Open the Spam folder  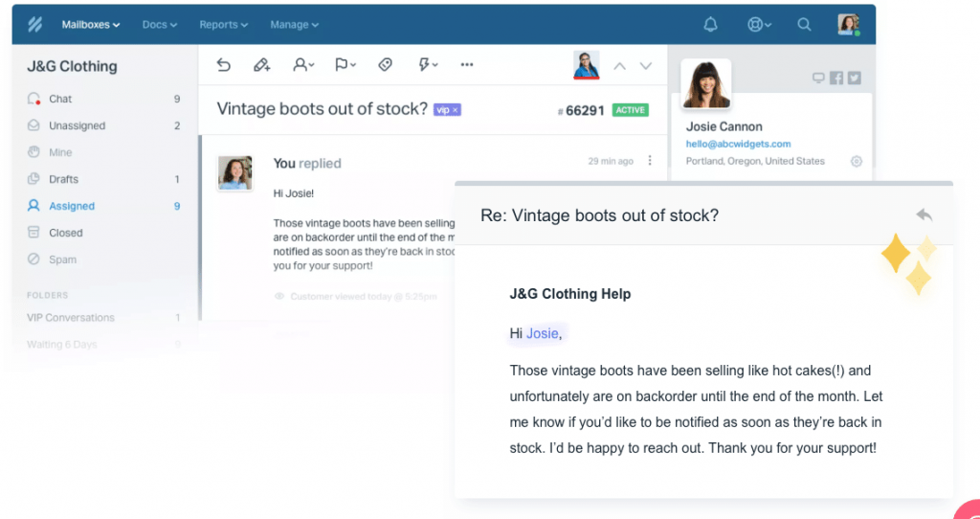103,259
